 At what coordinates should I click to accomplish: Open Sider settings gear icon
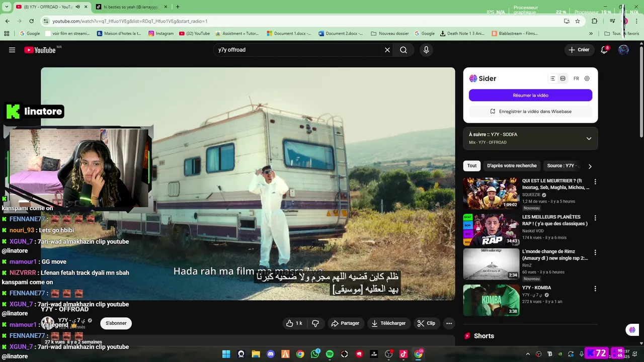click(587, 78)
